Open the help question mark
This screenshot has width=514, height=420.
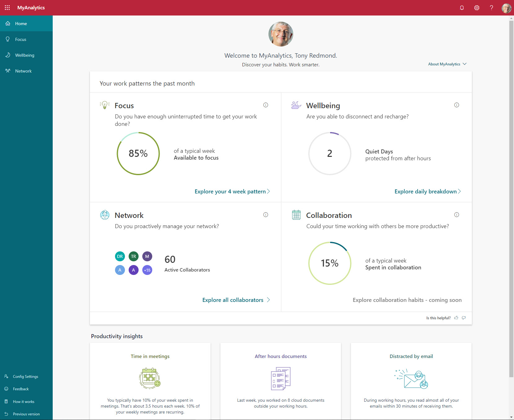coord(491,8)
